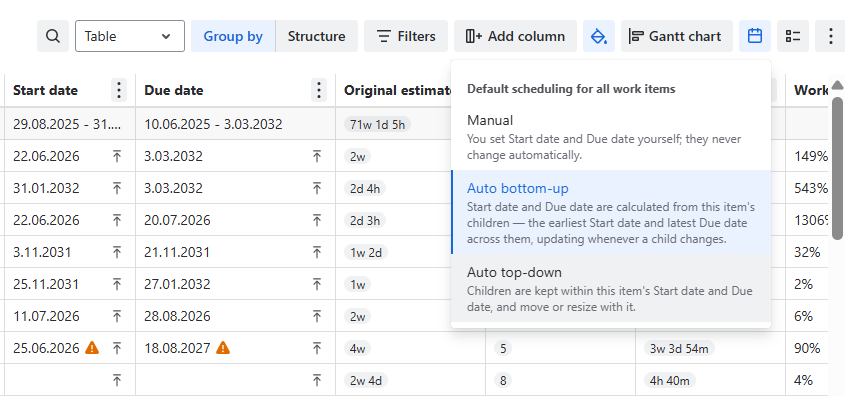Click due date arrow in 21.11.2031 row
The image size is (845, 396).
tap(317, 252)
